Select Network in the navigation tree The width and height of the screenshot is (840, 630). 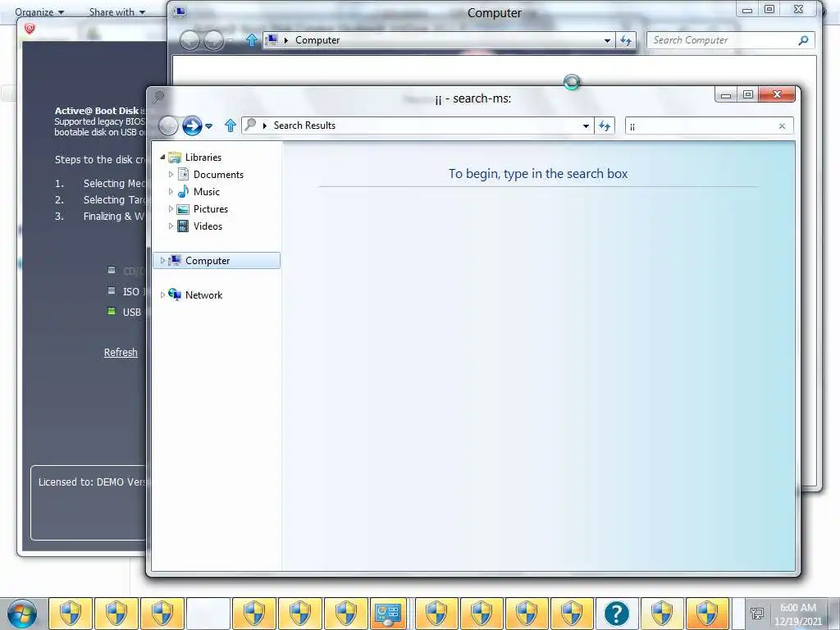click(203, 294)
